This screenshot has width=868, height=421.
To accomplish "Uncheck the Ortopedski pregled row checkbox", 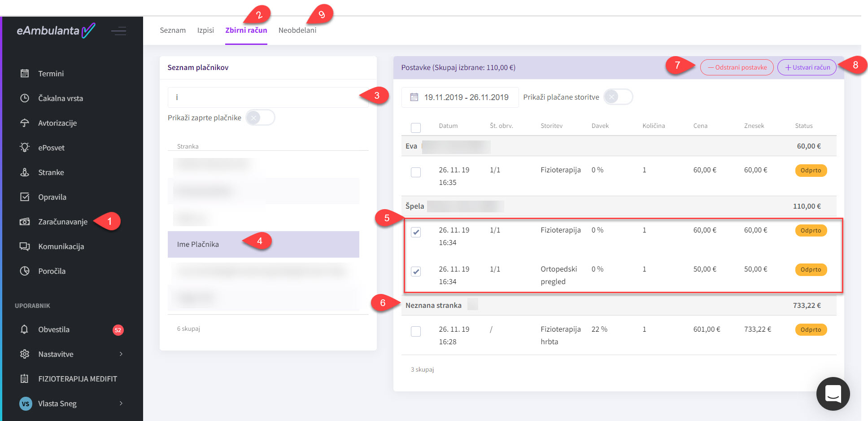I will (x=416, y=272).
